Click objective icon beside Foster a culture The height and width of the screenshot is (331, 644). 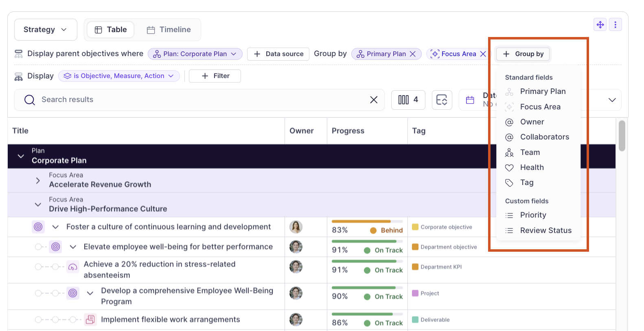click(x=38, y=227)
